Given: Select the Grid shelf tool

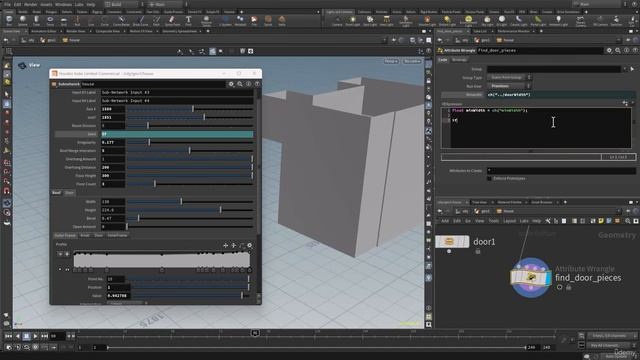Looking at the screenshot, I should [64, 21].
